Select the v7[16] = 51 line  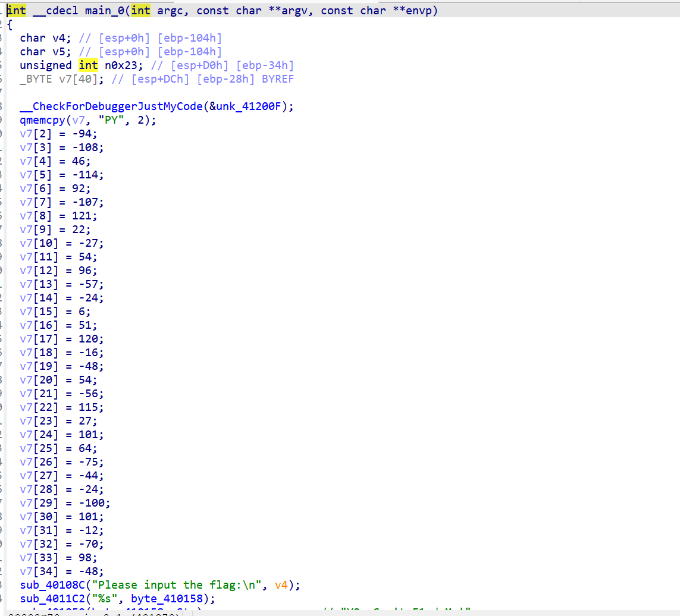click(x=58, y=325)
